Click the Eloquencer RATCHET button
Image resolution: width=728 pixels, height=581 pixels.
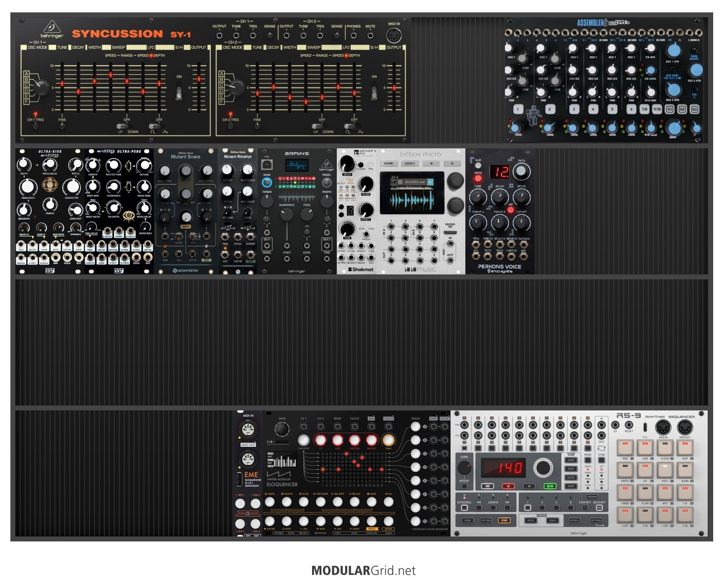point(371,440)
